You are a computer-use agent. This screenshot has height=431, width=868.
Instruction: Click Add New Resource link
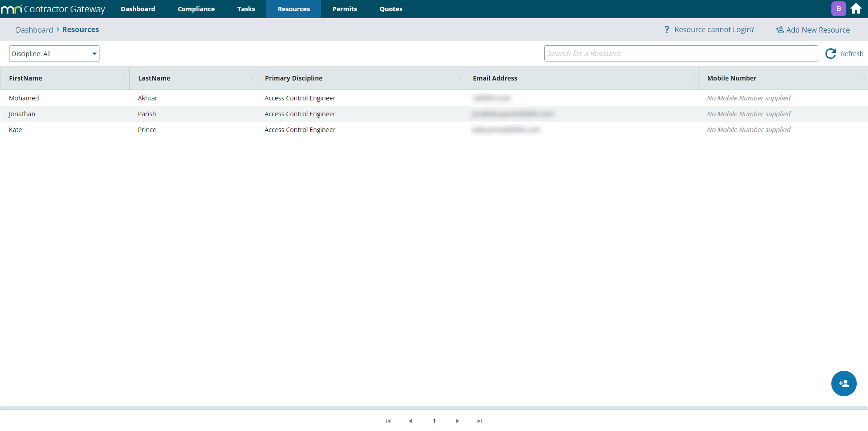click(x=817, y=30)
